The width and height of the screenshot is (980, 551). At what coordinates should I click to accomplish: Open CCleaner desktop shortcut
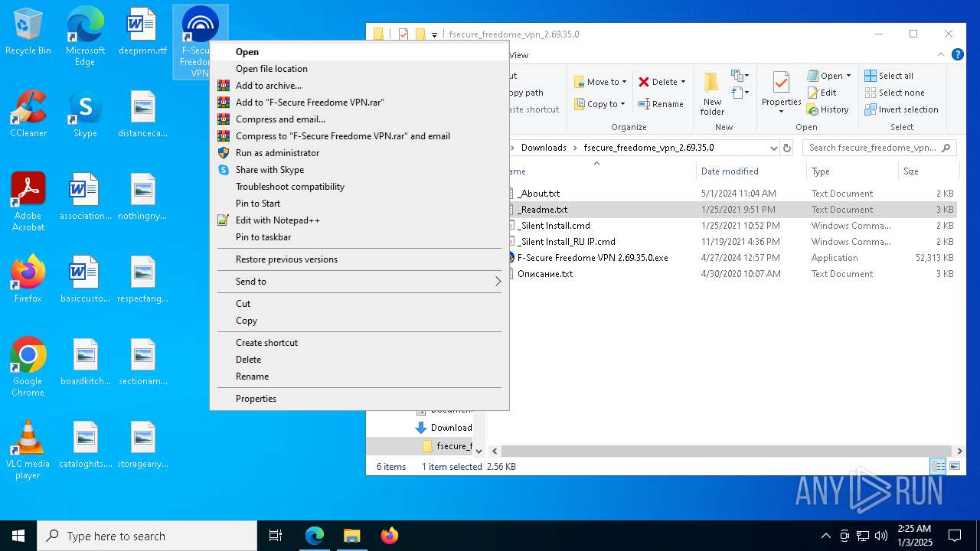pyautogui.click(x=28, y=115)
